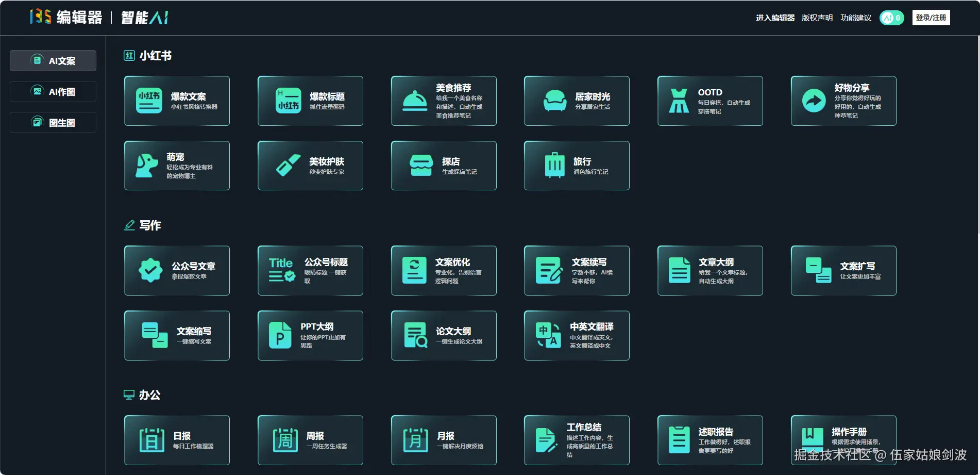This screenshot has width=980, height=475.
Task: Open the 述职报告 clipboard icon
Action: [679, 440]
